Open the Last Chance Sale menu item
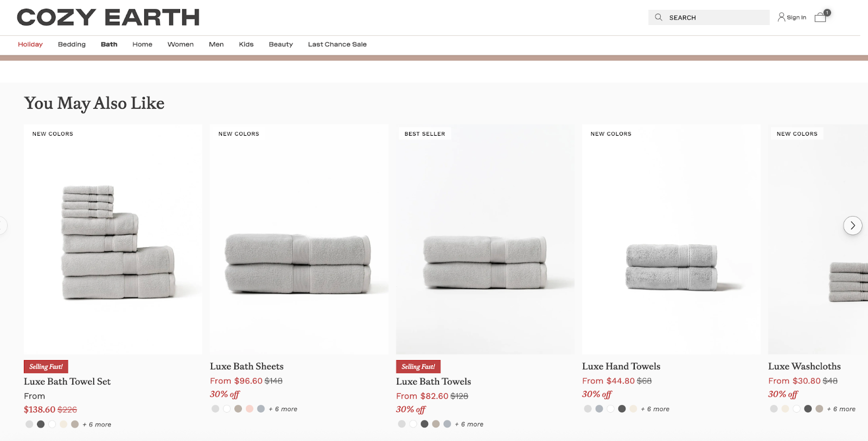This screenshot has height=441, width=868. [337, 45]
